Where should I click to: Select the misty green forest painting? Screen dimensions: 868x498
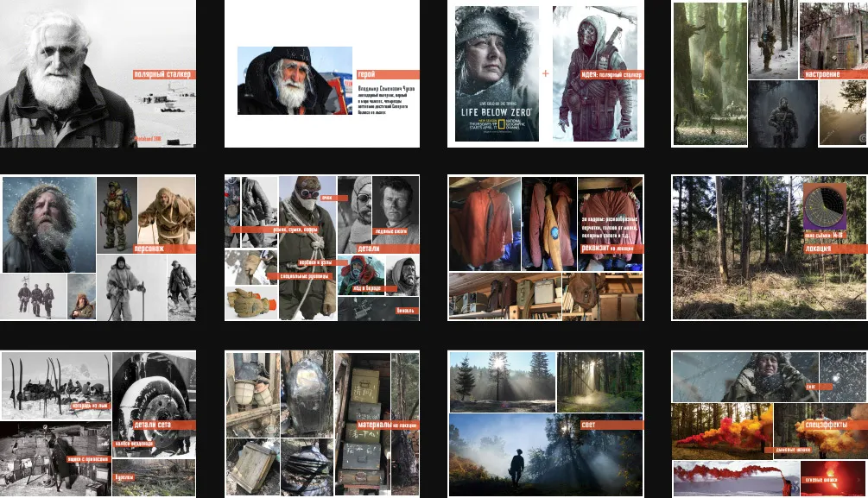coord(710,74)
